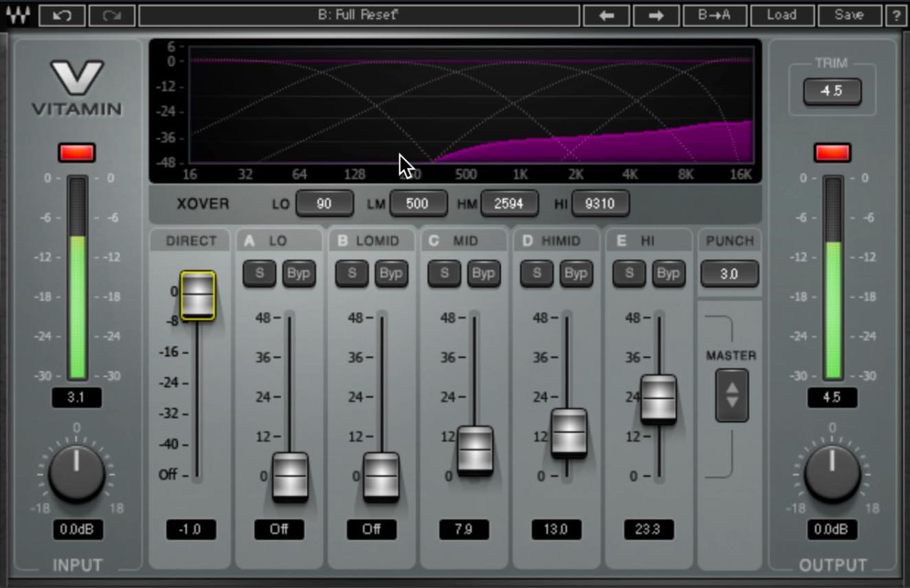Solo the LO band
This screenshot has width=910, height=588.
coord(259,273)
